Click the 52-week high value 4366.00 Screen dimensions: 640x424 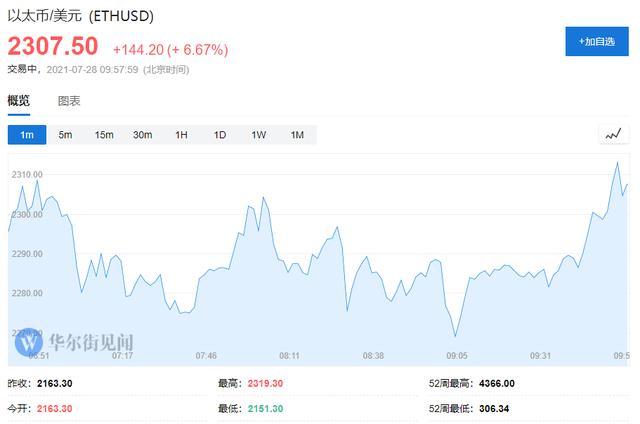pos(492,383)
